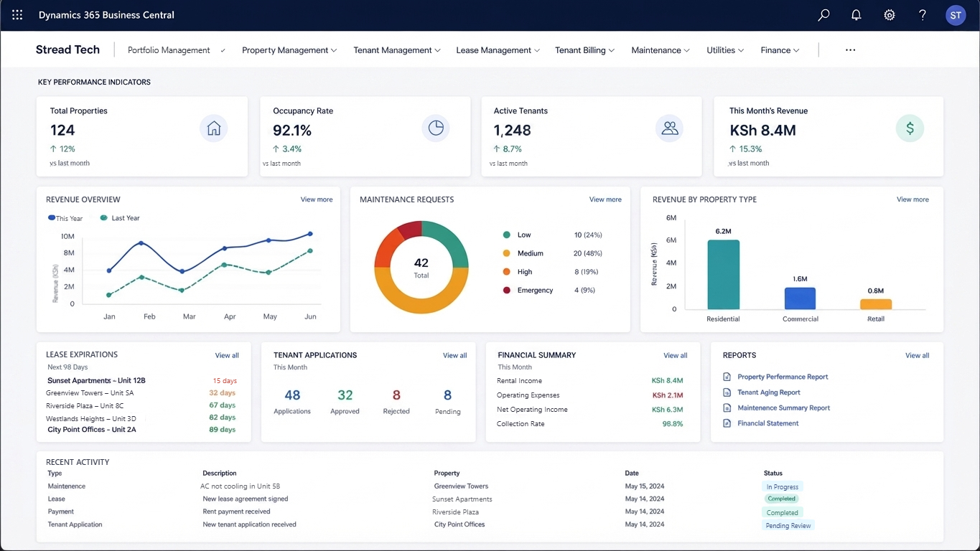Click the Maintenance Summary Report document icon
This screenshot has width=980, height=551.
click(x=727, y=408)
